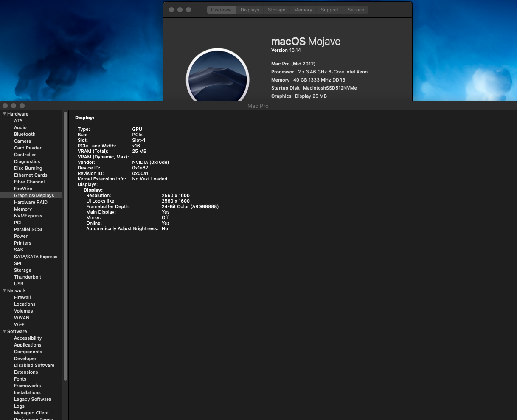Select Logs under Software
517x420 pixels.
pyautogui.click(x=20, y=406)
